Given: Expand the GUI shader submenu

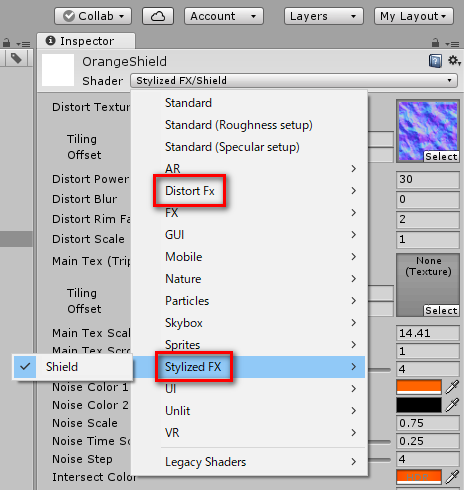Looking at the screenshot, I should (249, 235).
